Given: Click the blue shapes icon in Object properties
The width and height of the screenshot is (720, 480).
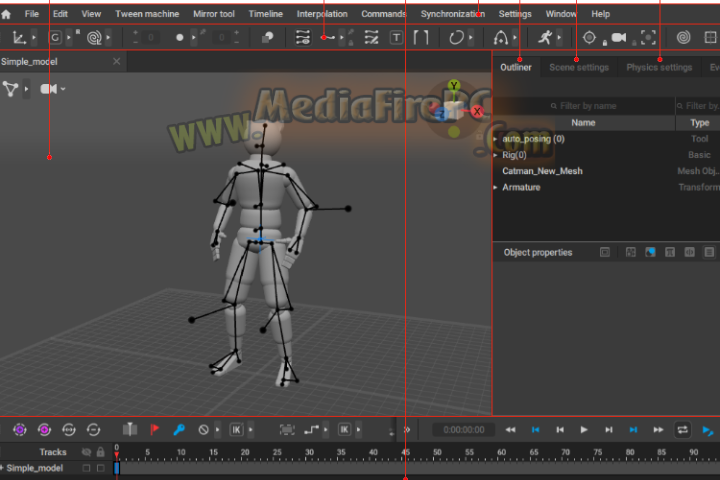Looking at the screenshot, I should 650,252.
